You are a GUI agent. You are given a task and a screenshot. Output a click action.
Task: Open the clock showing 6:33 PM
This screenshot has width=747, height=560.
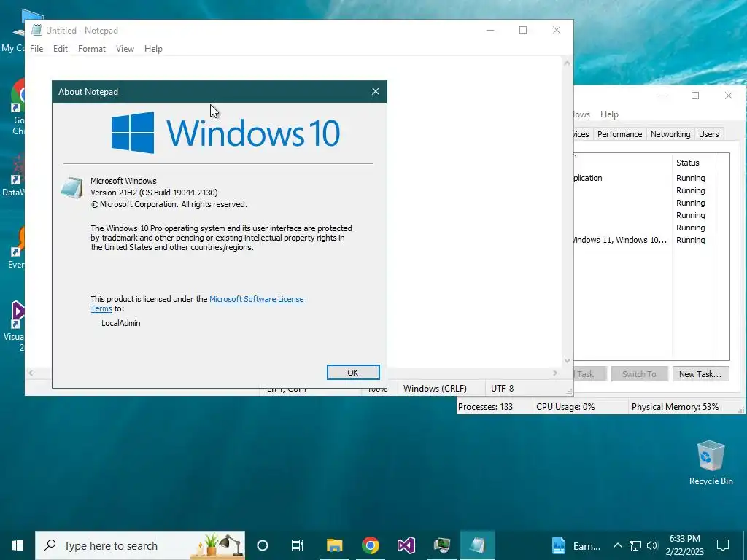(x=684, y=545)
